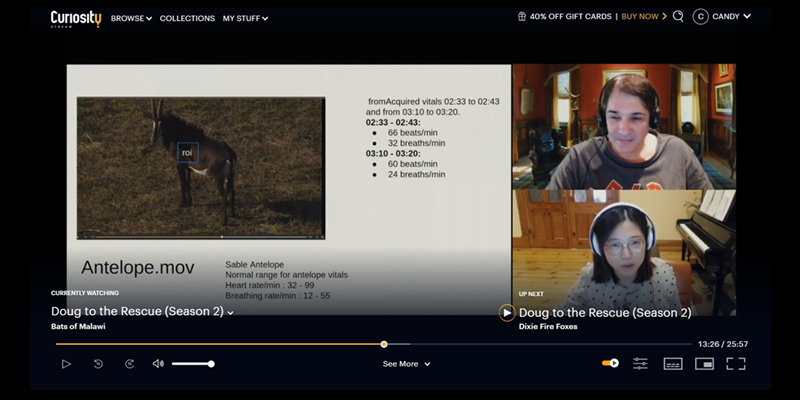This screenshot has height=400, width=800.
Task: Click the gift card icon
Action: click(x=521, y=16)
